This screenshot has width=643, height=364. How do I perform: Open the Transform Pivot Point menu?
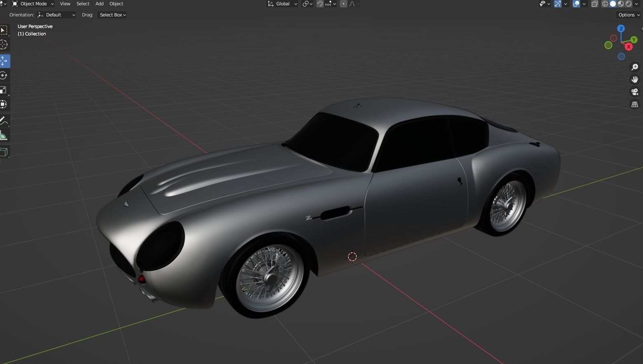pos(308,4)
